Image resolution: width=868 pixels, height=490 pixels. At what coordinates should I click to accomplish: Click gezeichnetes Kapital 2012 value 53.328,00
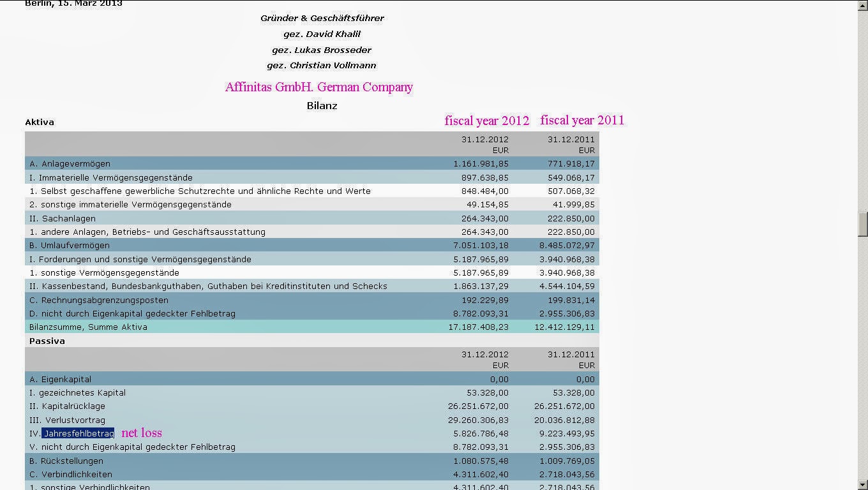488,392
